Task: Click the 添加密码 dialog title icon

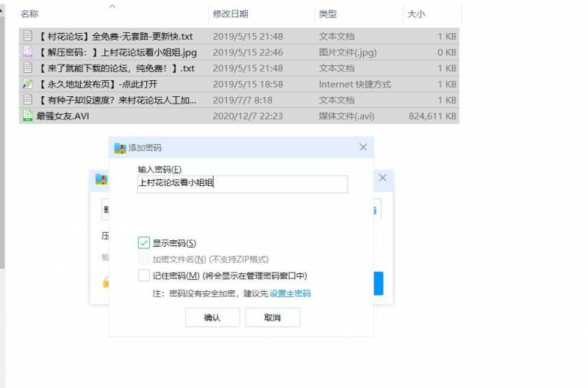Action: (120, 148)
